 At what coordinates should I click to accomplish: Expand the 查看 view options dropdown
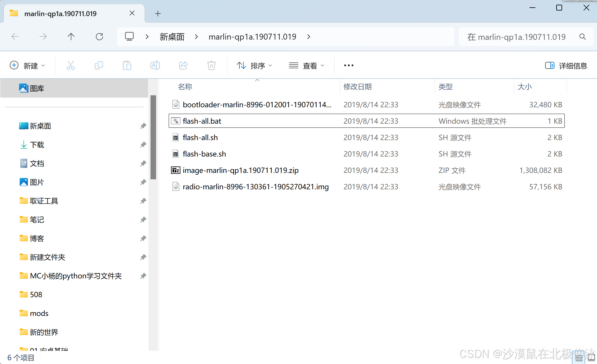coord(307,66)
